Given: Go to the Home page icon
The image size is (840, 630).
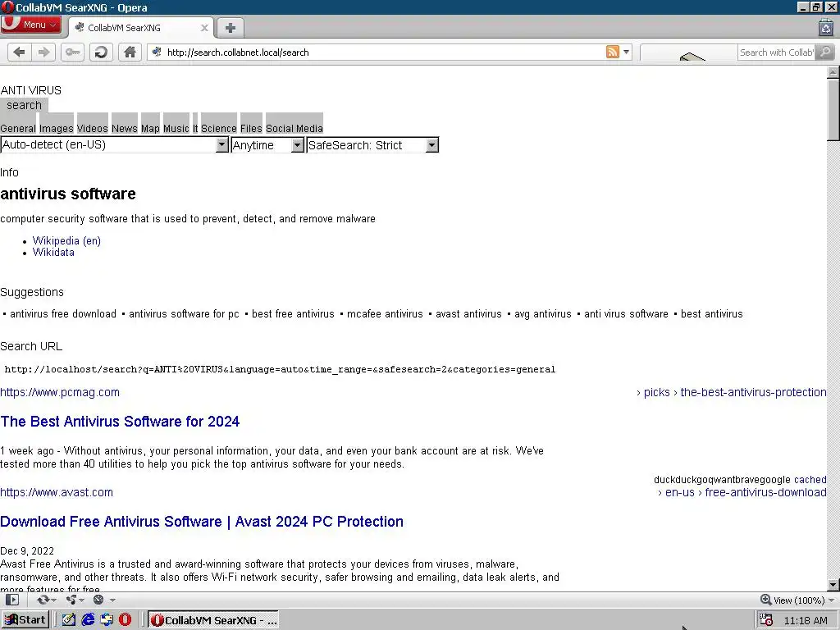Looking at the screenshot, I should point(130,52).
